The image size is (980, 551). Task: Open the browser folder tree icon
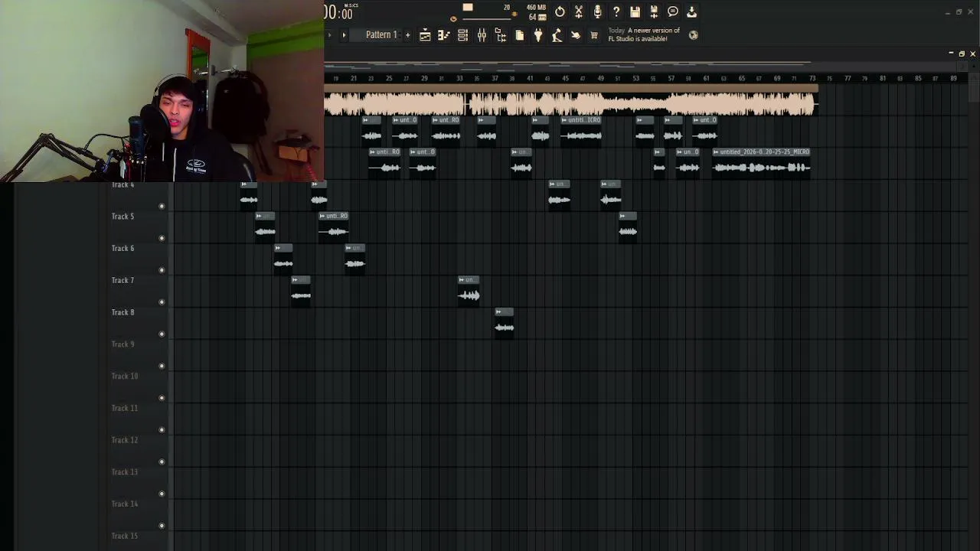pyautogui.click(x=500, y=35)
